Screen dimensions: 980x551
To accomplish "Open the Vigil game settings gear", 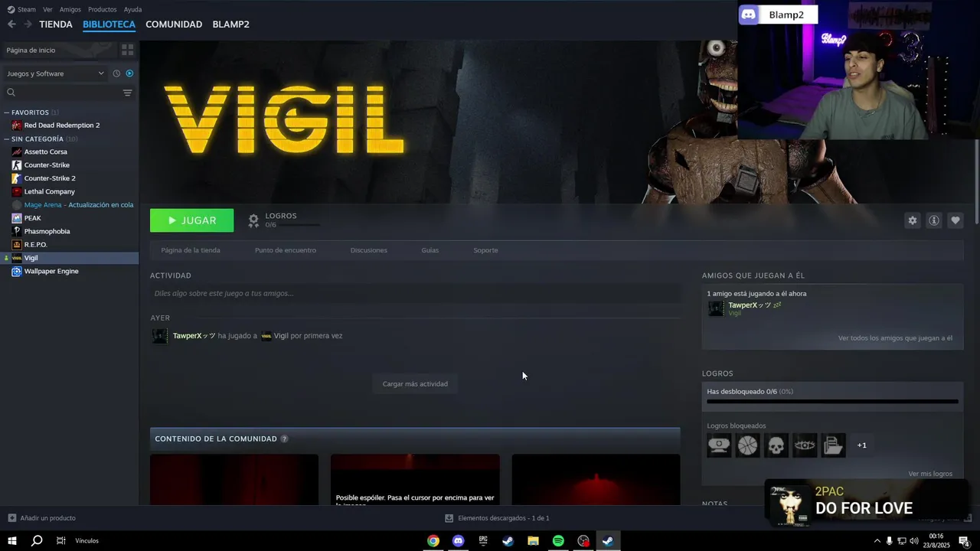I will click(x=912, y=220).
